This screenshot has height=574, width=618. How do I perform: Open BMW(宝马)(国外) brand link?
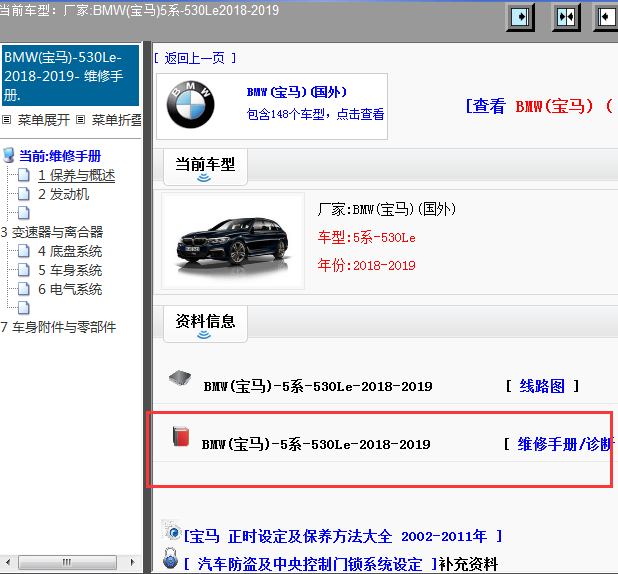[297, 92]
